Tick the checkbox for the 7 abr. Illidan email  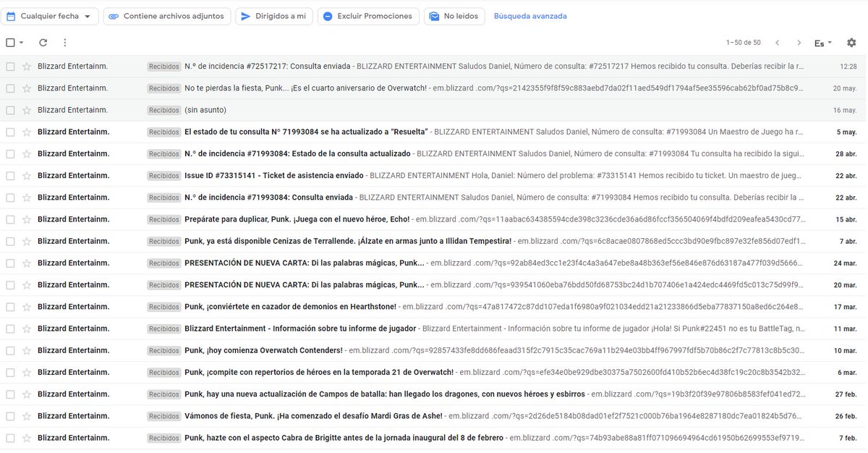tap(10, 241)
